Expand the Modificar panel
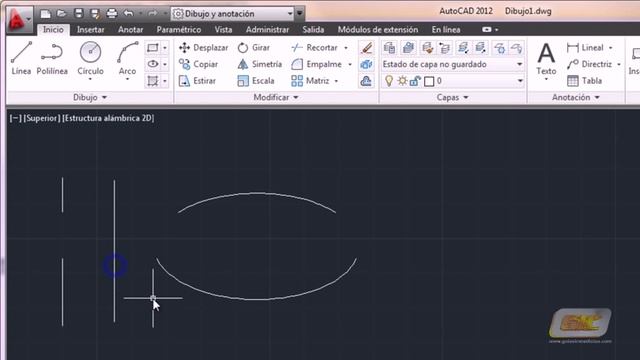Image resolution: width=640 pixels, height=360 pixels. pyautogui.click(x=276, y=98)
